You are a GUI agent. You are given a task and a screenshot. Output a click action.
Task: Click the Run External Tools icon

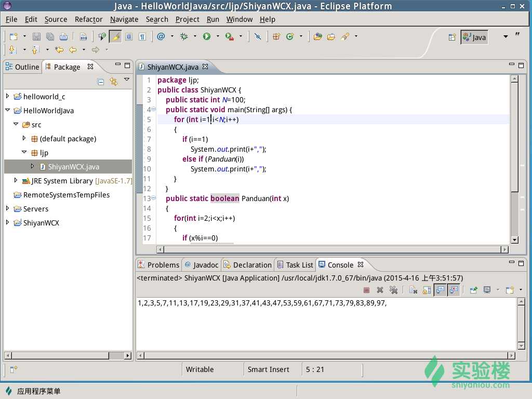[230, 36]
